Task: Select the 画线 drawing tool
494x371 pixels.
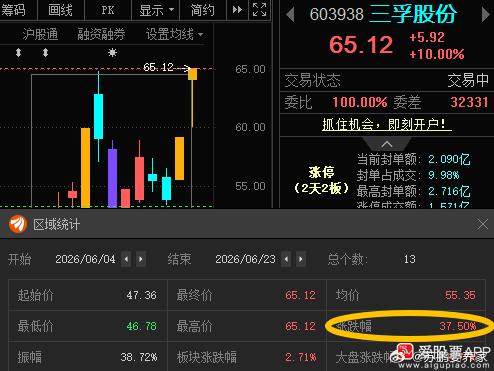Action: pyautogui.click(x=60, y=10)
